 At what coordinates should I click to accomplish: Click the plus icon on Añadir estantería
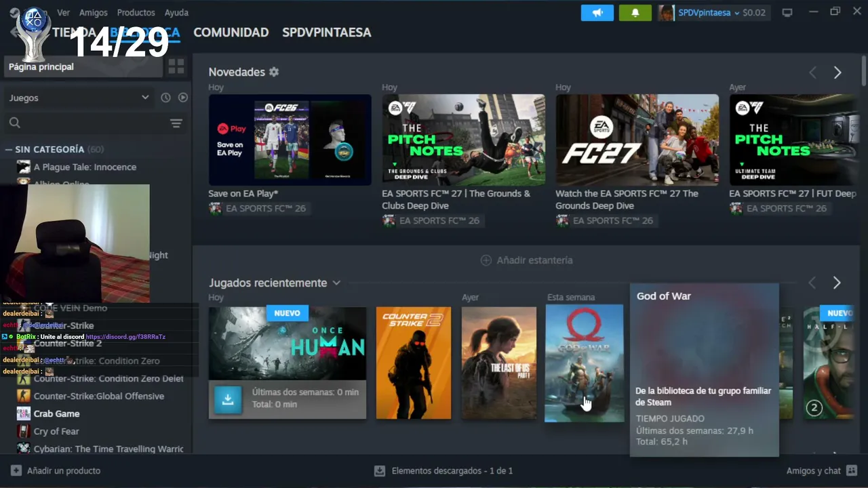[x=486, y=260]
